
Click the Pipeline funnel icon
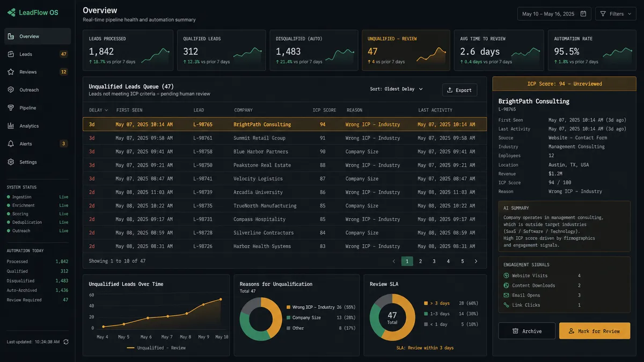11,108
